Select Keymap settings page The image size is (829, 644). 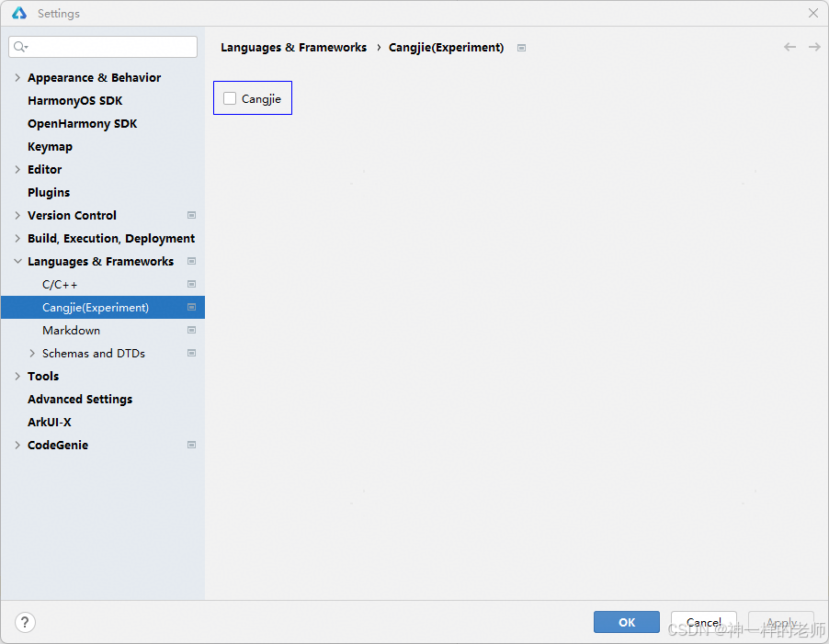pos(50,147)
